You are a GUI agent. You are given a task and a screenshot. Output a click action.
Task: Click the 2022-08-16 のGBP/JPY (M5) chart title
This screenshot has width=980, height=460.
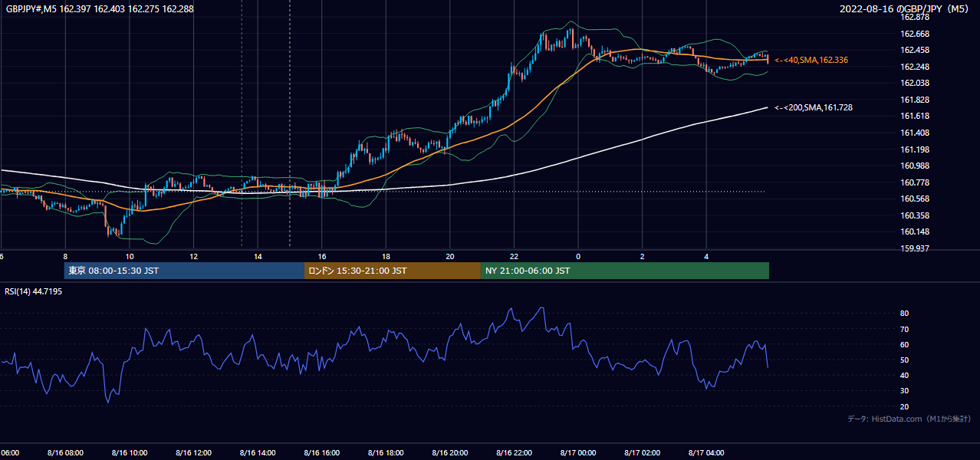point(906,8)
